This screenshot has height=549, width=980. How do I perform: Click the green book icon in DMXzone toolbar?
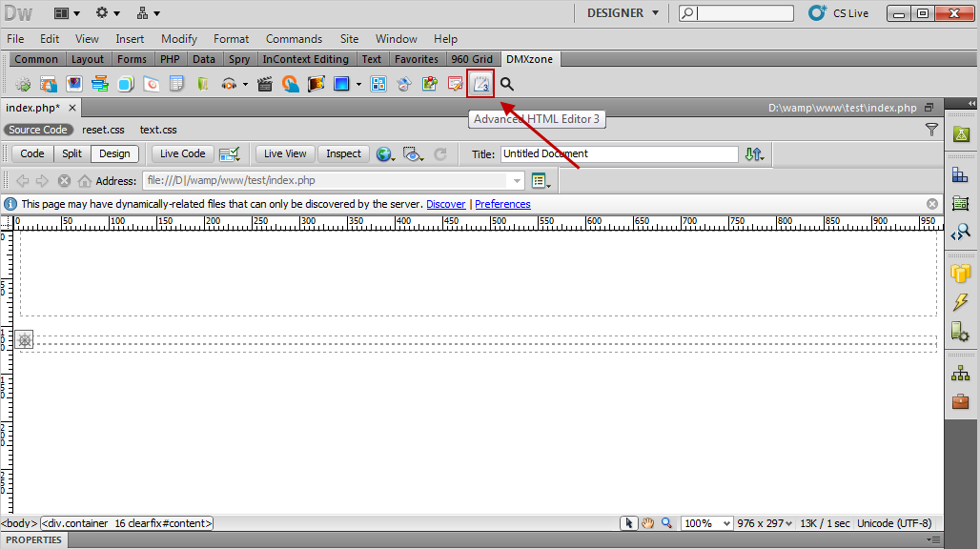coord(202,84)
